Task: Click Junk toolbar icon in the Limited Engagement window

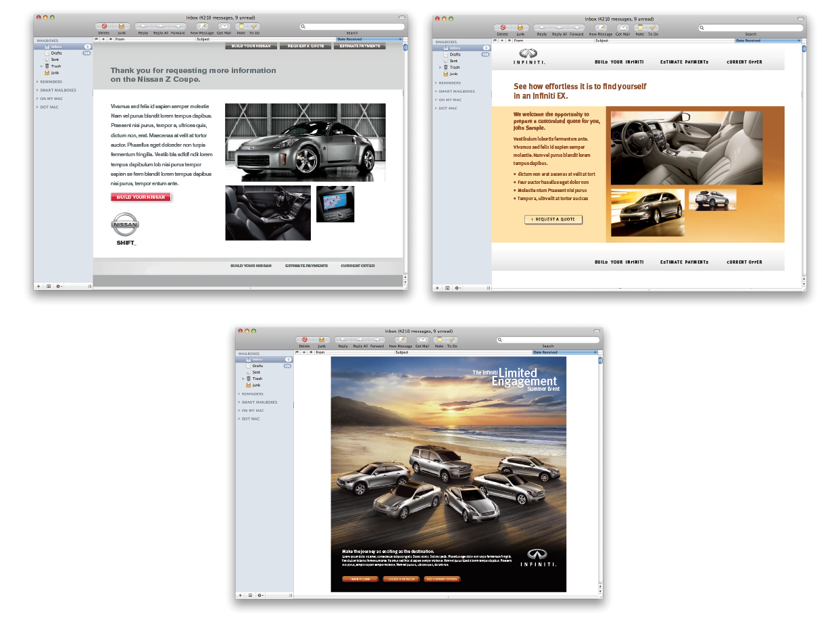Action: (x=322, y=339)
